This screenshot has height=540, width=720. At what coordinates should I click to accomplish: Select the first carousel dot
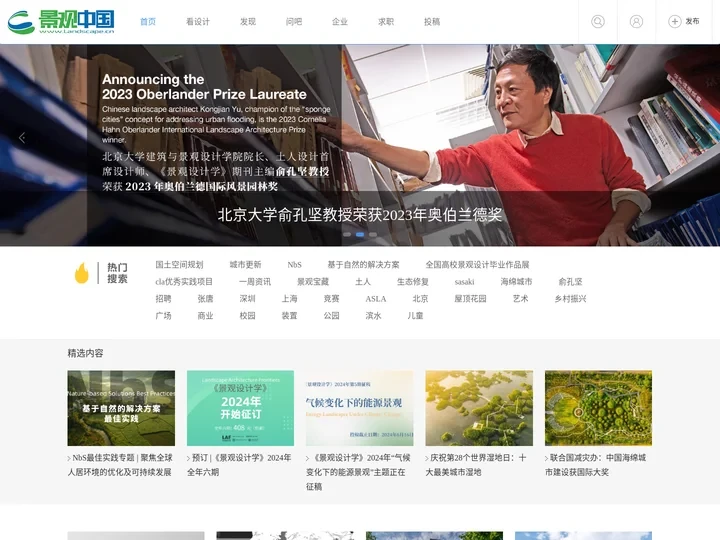point(347,235)
